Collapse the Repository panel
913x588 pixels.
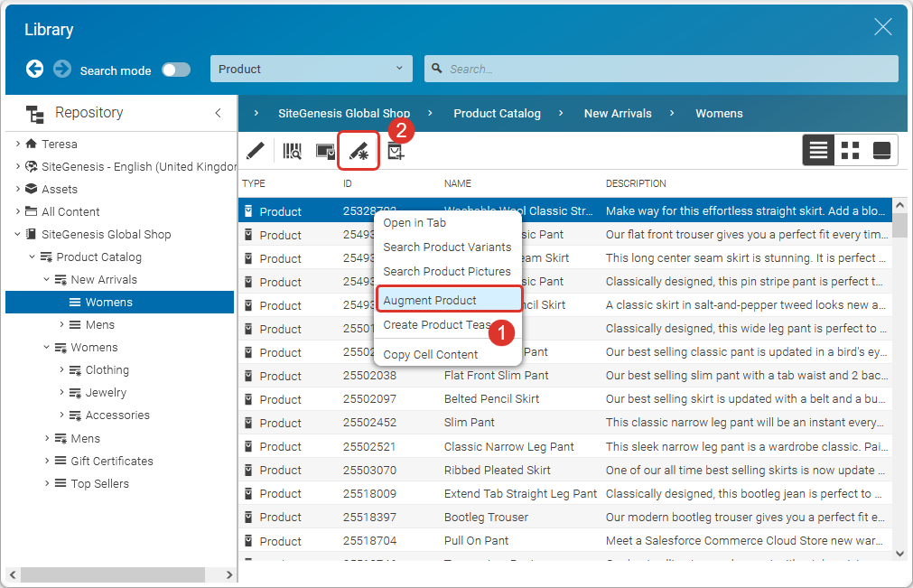tap(218, 113)
